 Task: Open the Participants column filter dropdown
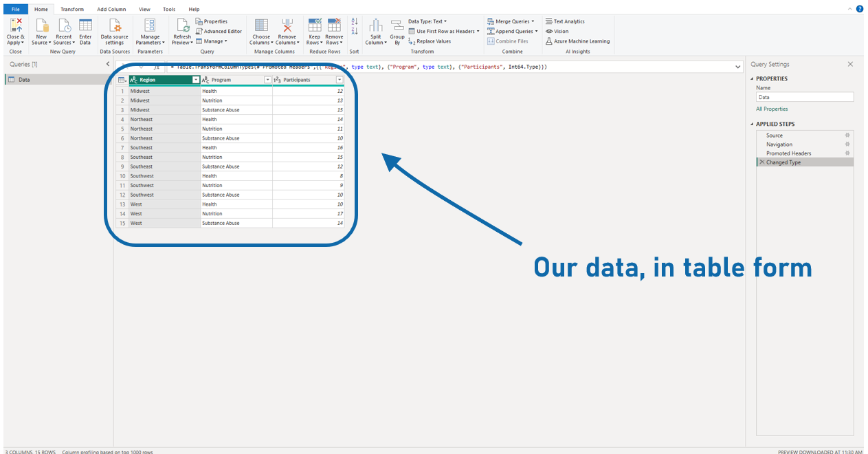click(x=339, y=80)
